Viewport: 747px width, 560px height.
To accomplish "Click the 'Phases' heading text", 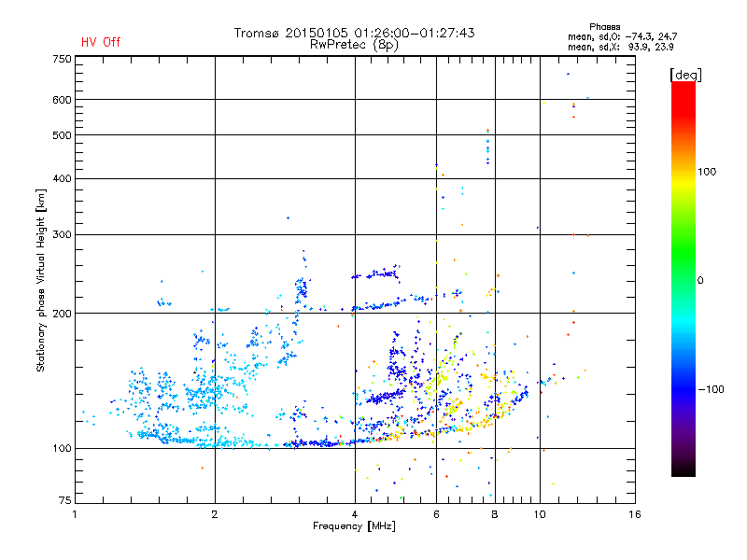I will (x=604, y=27).
